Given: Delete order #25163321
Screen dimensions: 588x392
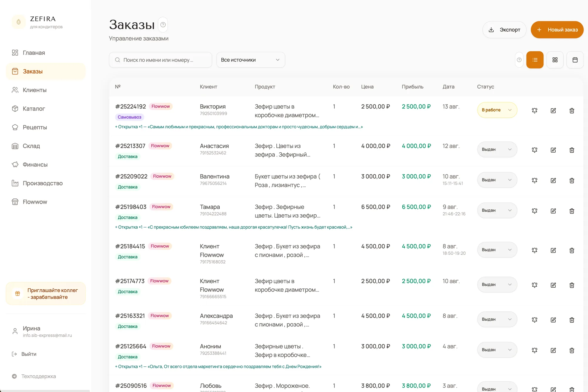Looking at the screenshot, I should point(572,320).
